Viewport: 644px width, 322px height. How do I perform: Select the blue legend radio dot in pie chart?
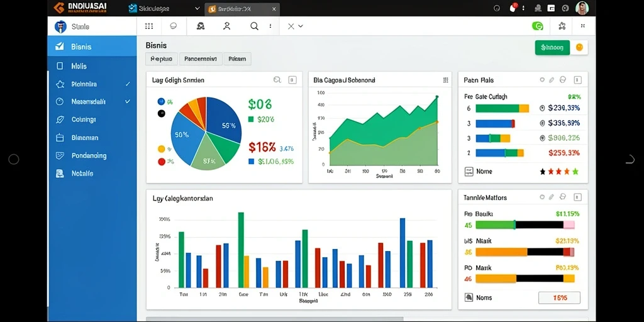161,101
